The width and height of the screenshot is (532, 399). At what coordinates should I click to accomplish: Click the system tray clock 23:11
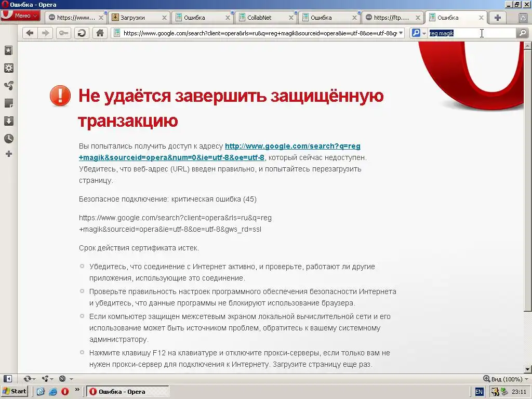pyautogui.click(x=519, y=392)
